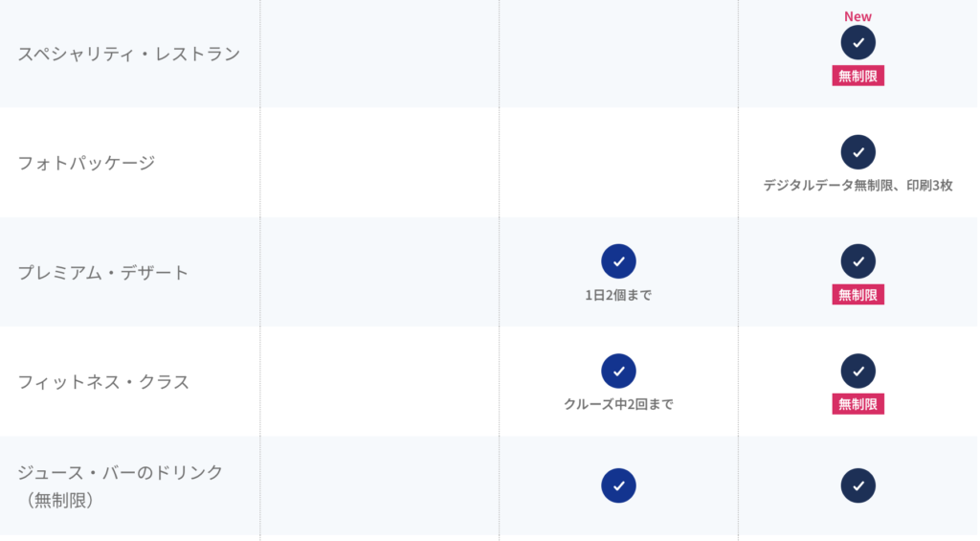Click the pink New label

857,16
